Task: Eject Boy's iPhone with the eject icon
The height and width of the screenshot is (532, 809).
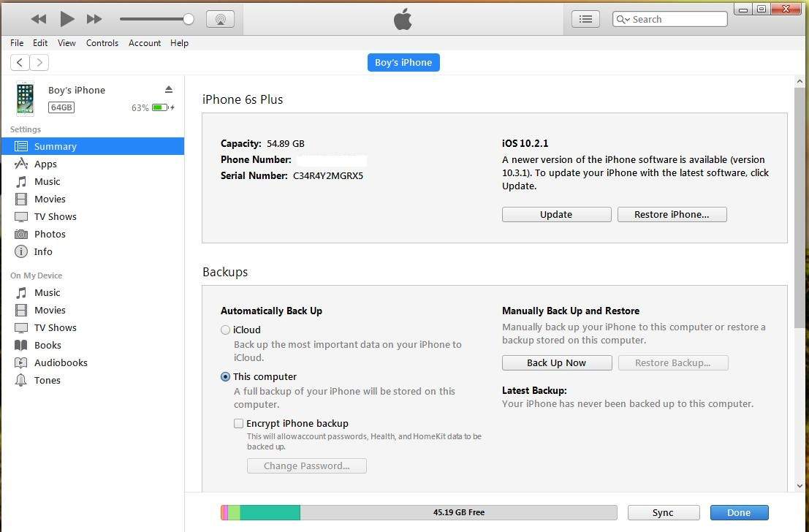Action: (x=169, y=90)
